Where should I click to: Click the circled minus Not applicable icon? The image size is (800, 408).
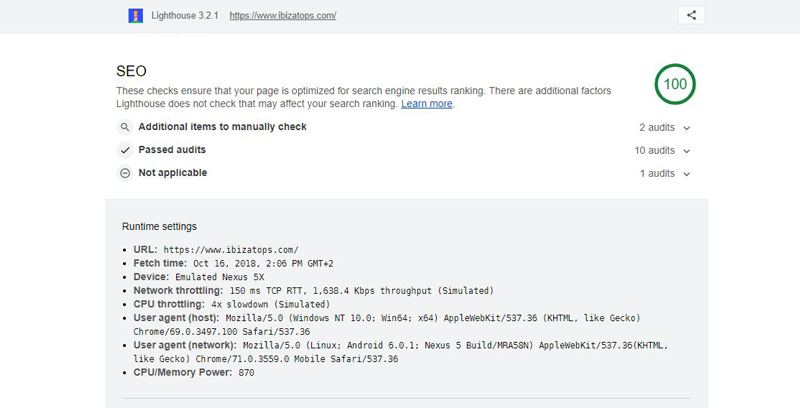click(125, 173)
